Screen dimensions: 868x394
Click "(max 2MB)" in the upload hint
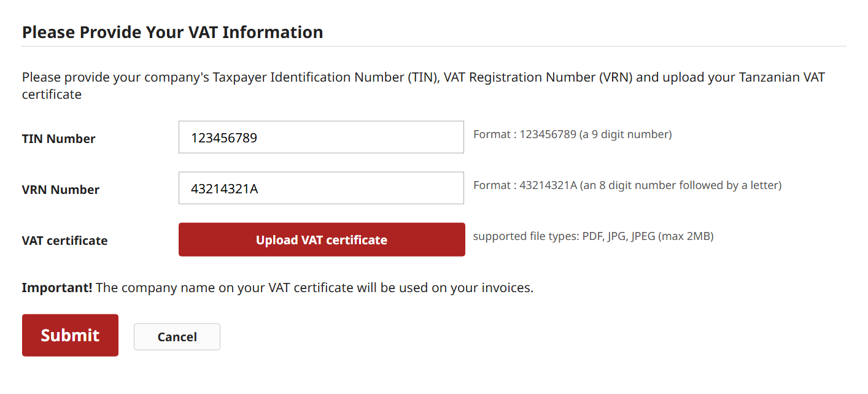coord(685,236)
